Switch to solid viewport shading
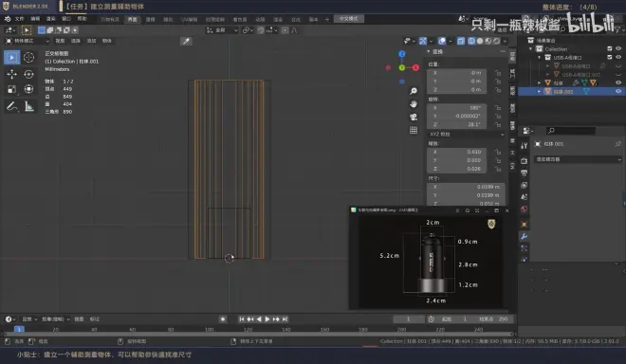This screenshot has height=364, width=626. tap(480, 41)
